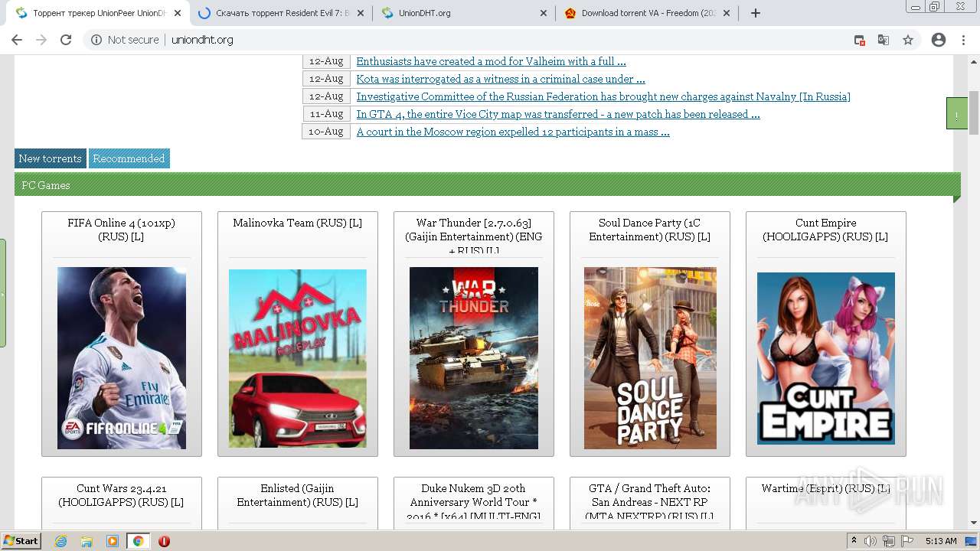Open the Action Center flag icon
The width and height of the screenshot is (980, 551).
pyautogui.click(x=907, y=541)
